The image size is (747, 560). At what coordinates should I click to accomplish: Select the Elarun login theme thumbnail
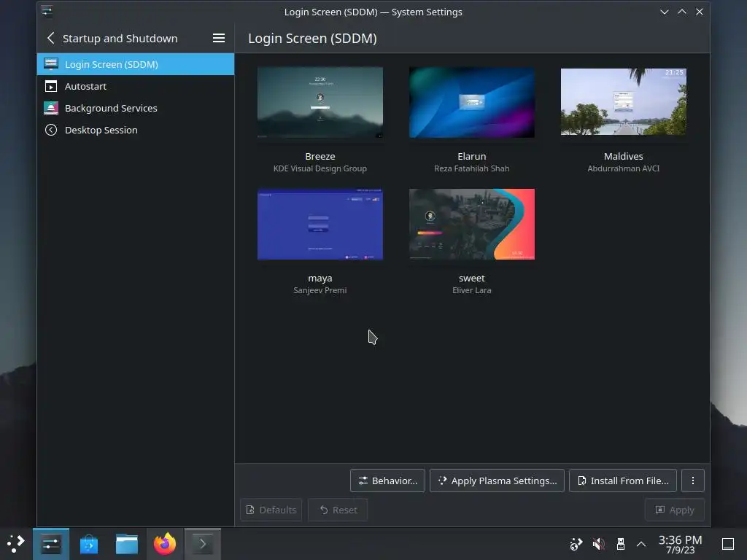(x=472, y=102)
